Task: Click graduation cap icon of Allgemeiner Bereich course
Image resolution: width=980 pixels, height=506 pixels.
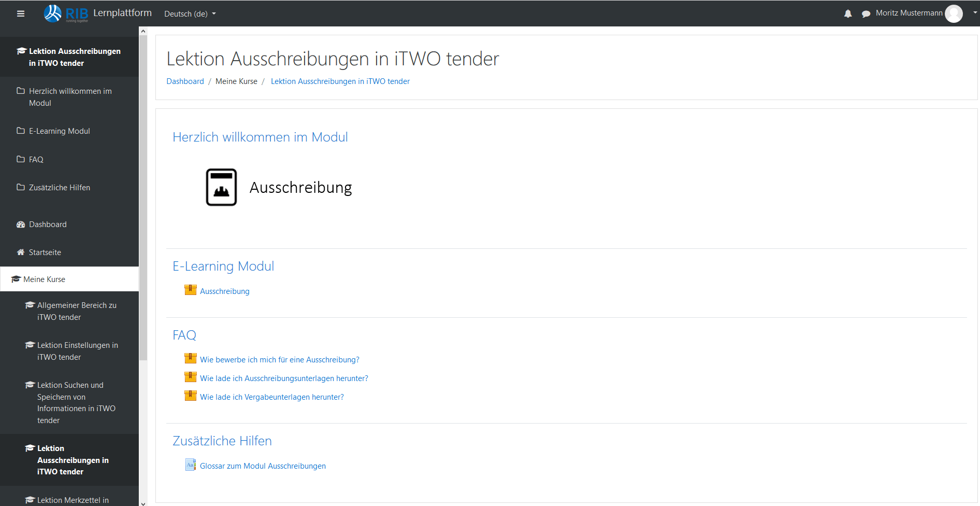Action: [30, 305]
